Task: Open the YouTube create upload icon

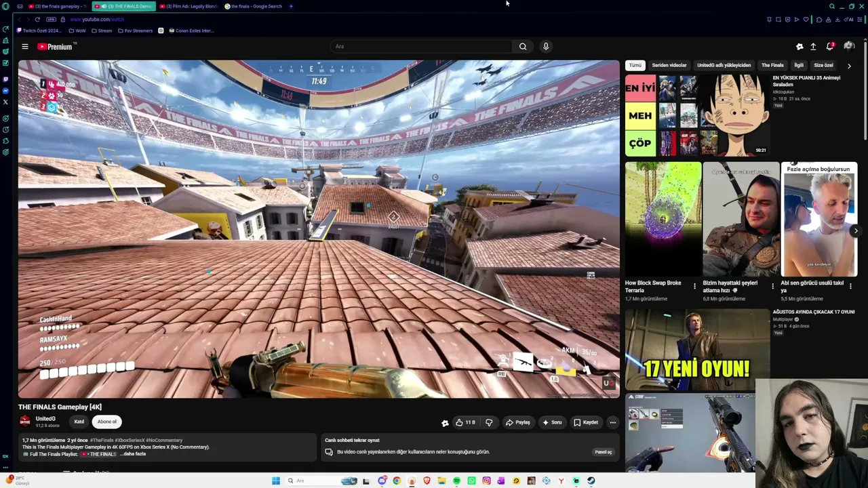Action: click(813, 47)
